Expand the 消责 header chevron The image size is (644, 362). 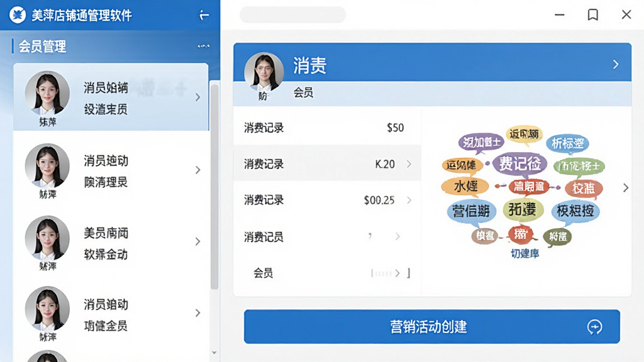click(615, 65)
